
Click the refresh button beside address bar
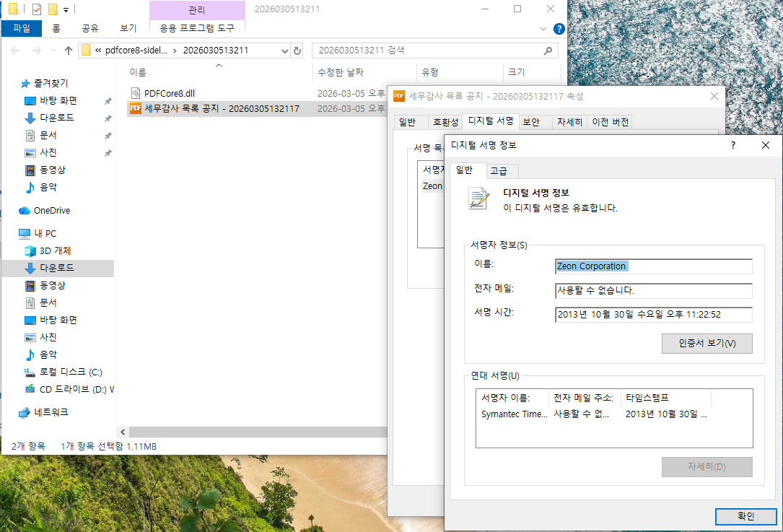[x=297, y=51]
